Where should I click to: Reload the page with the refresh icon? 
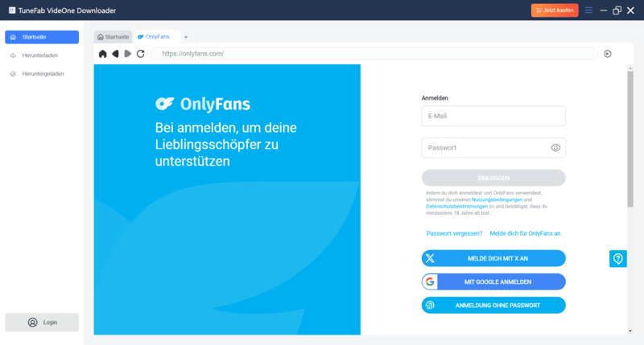pos(140,54)
